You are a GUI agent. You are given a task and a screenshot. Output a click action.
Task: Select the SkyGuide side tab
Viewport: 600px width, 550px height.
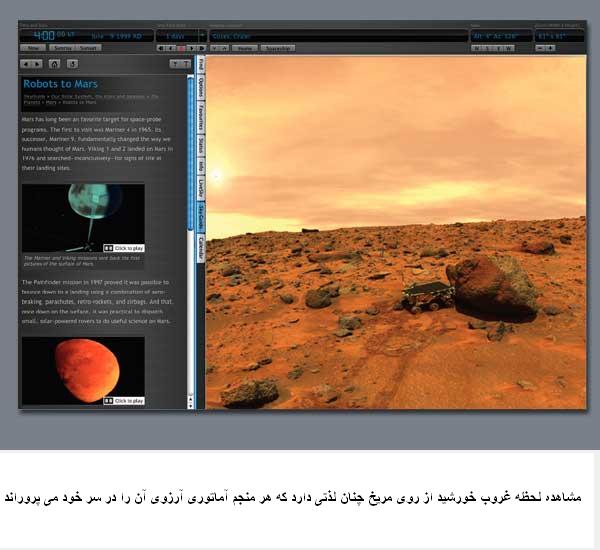pyautogui.click(x=201, y=217)
